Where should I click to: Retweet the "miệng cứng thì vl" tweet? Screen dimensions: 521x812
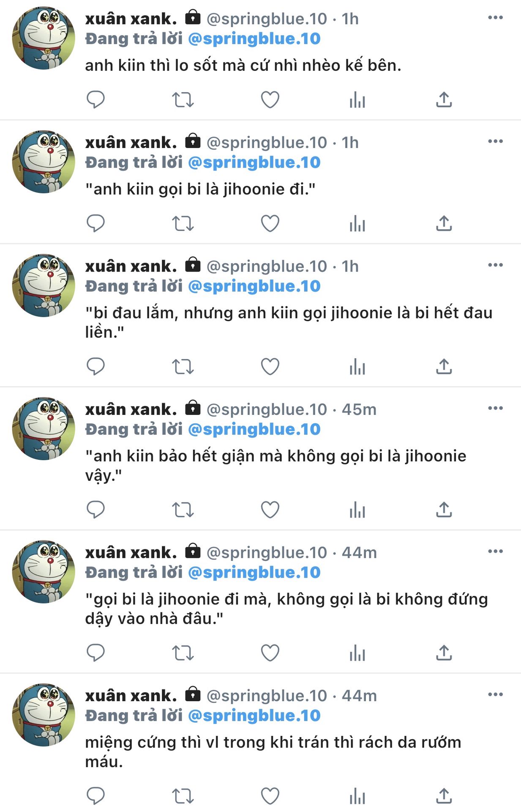(x=183, y=796)
